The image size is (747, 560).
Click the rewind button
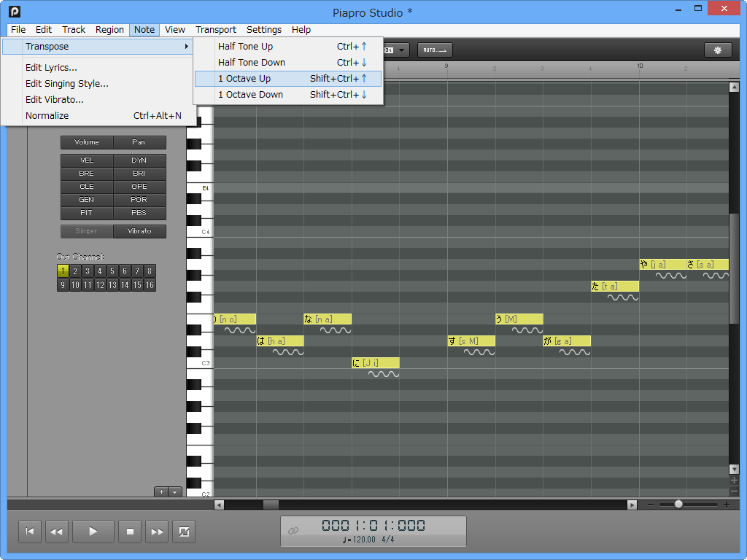(56, 532)
